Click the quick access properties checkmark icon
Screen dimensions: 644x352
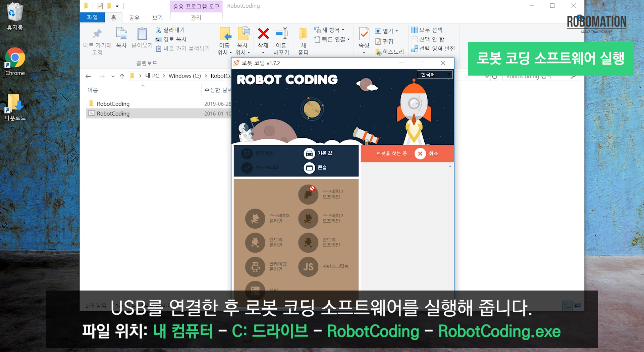pyautogui.click(x=100, y=6)
